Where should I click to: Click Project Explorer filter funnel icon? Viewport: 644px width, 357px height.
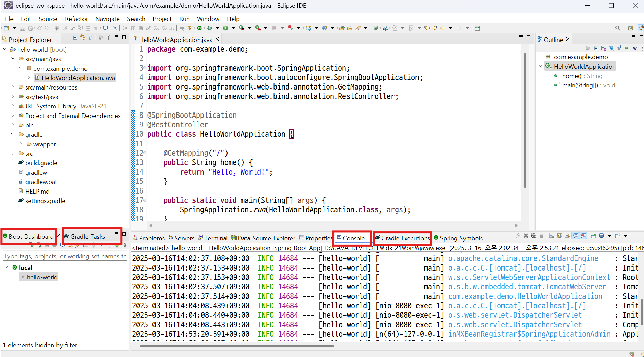[x=90, y=37]
